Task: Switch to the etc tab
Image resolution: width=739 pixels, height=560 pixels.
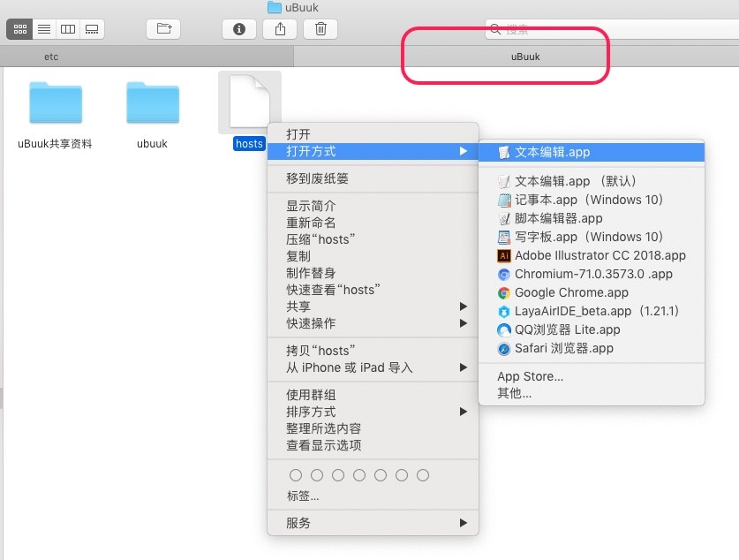Action: tap(51, 57)
